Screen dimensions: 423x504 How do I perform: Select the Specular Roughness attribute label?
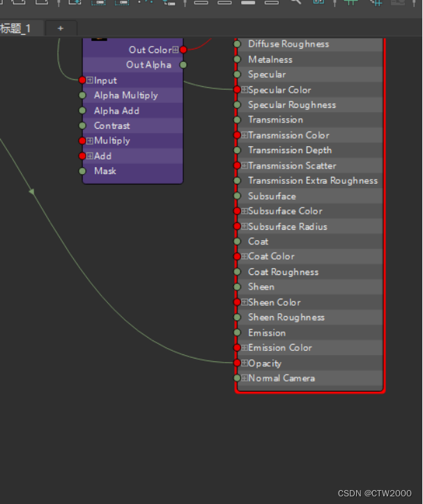[x=292, y=105]
